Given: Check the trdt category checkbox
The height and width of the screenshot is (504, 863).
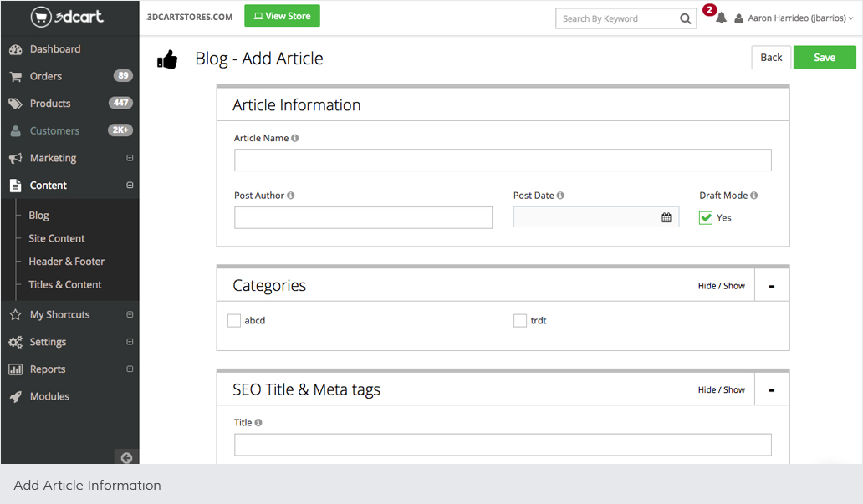Looking at the screenshot, I should point(520,320).
